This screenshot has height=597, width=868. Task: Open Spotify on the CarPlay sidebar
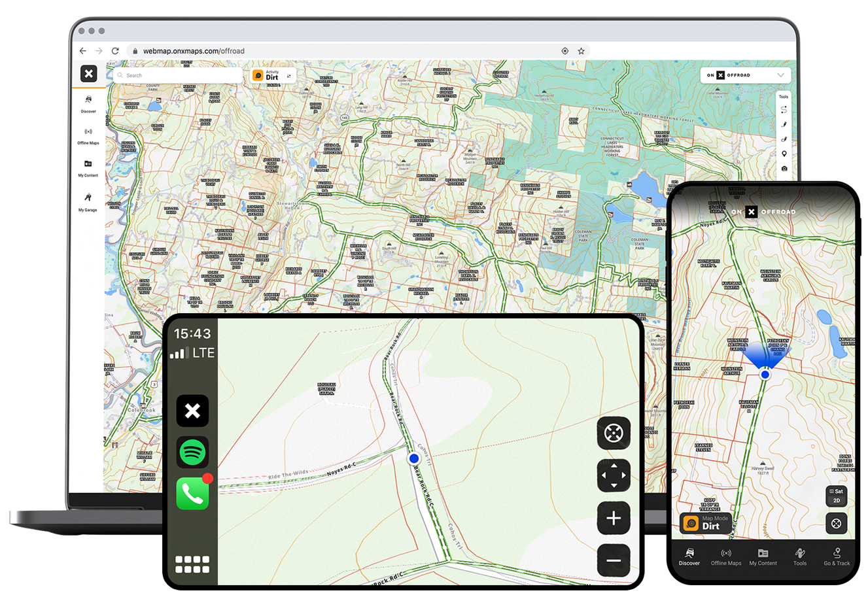pos(192,452)
